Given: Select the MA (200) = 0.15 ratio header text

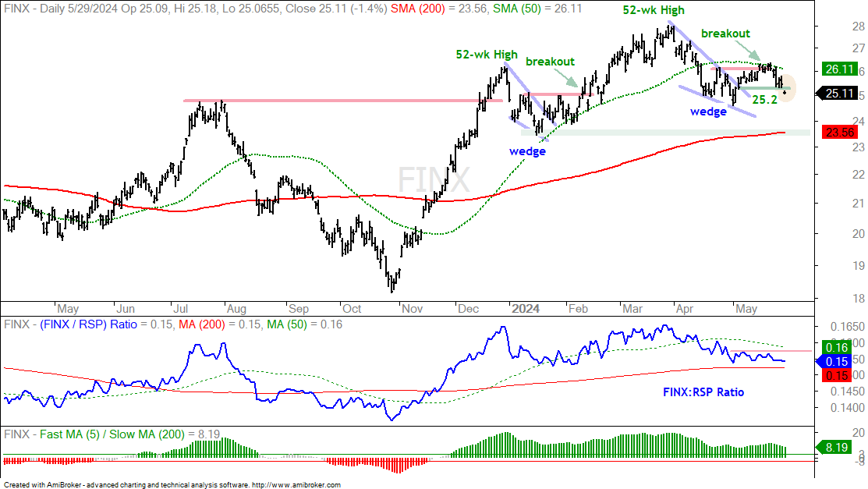Looking at the screenshot, I should (x=221, y=324).
